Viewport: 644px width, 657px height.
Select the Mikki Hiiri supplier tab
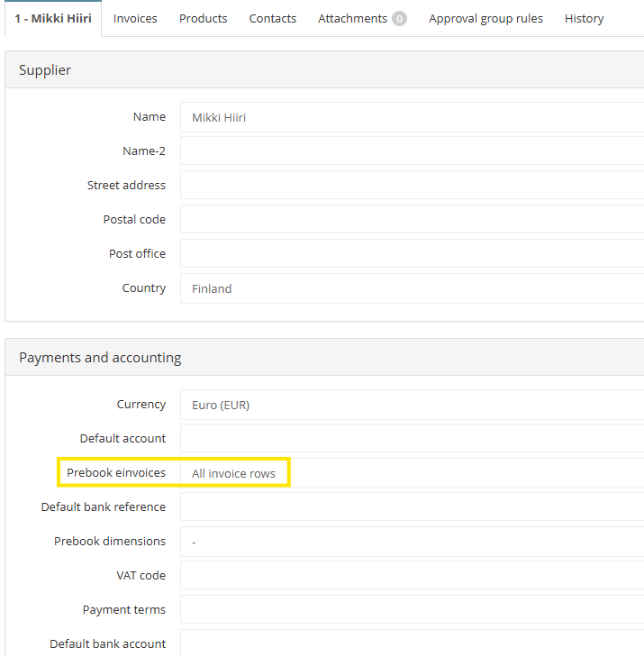point(52,18)
